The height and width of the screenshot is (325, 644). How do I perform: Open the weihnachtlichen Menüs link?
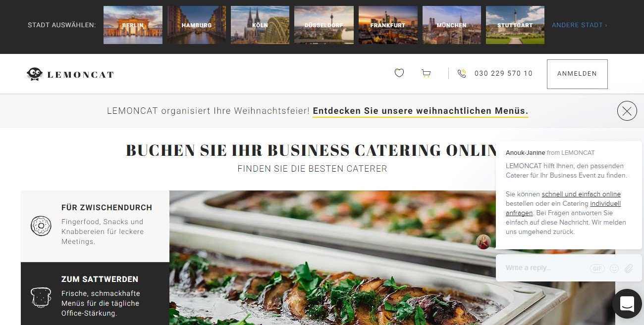(x=421, y=111)
